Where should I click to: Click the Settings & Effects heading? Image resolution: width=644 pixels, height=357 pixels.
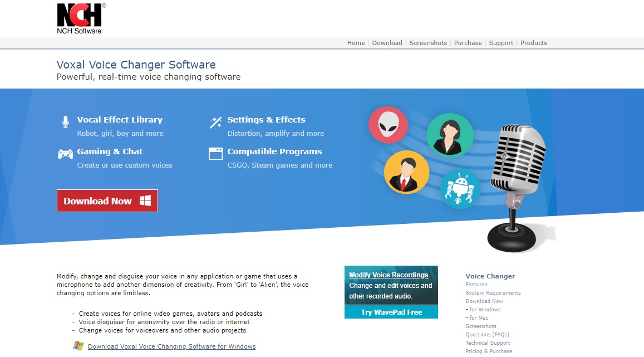pos(267,120)
